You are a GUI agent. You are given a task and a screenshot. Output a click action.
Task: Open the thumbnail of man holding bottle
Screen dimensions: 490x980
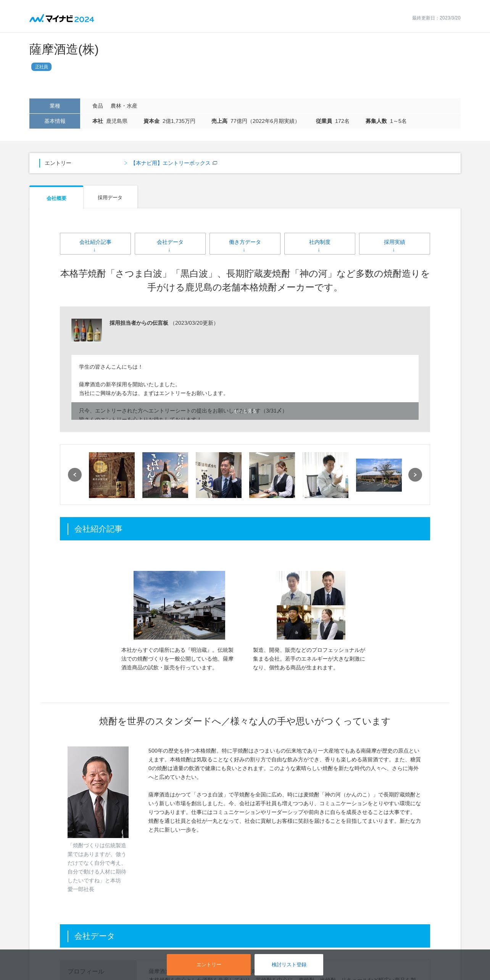(x=326, y=475)
